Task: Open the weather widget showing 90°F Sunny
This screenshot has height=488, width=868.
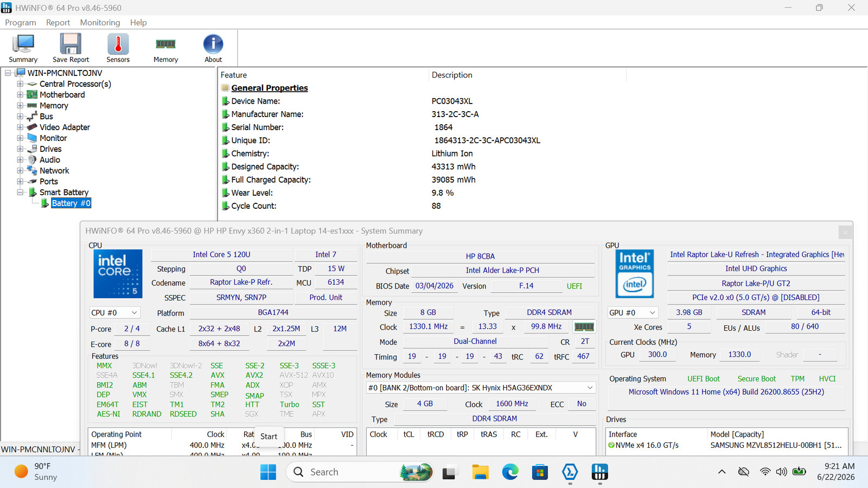Action: (x=36, y=472)
